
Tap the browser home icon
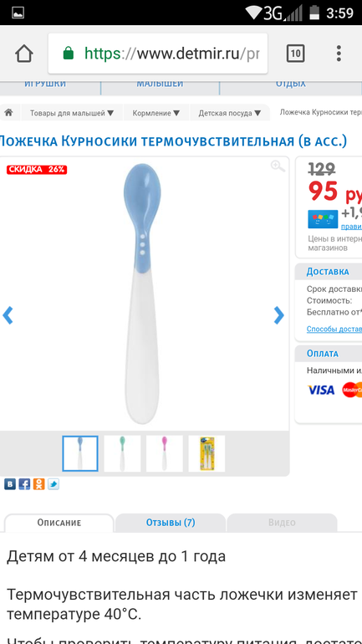point(23,54)
